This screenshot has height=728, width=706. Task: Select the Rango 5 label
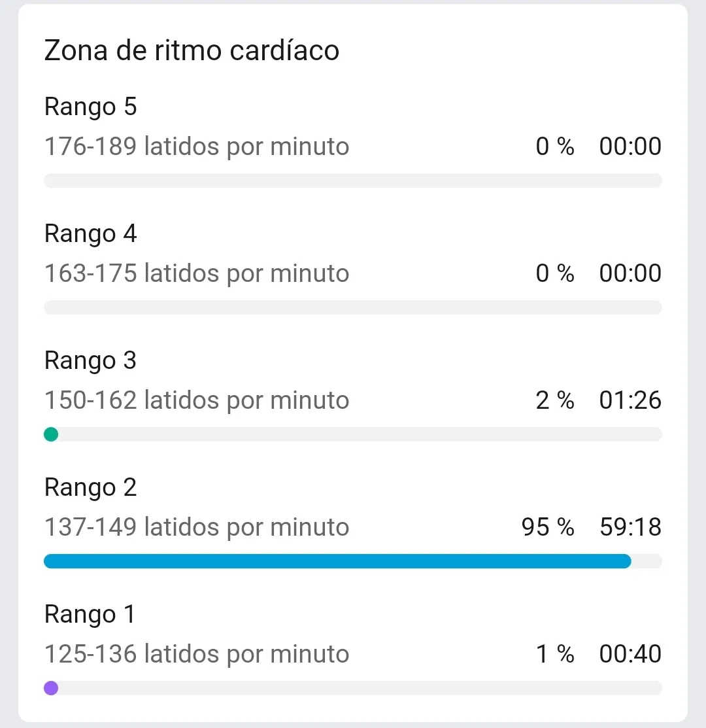coord(90,107)
